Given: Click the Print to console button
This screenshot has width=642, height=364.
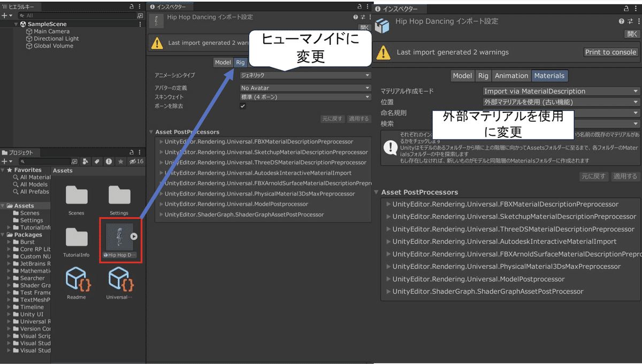Looking at the screenshot, I should point(610,52).
